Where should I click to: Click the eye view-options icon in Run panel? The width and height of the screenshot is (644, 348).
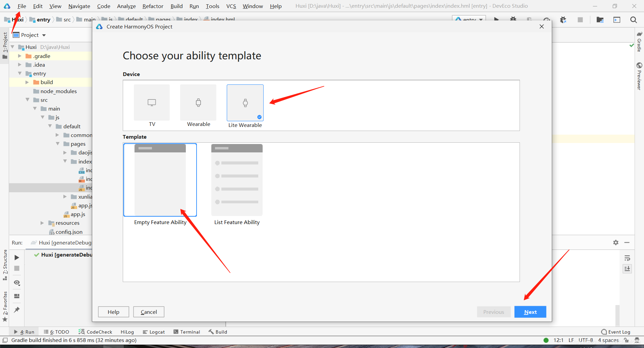coord(17,283)
